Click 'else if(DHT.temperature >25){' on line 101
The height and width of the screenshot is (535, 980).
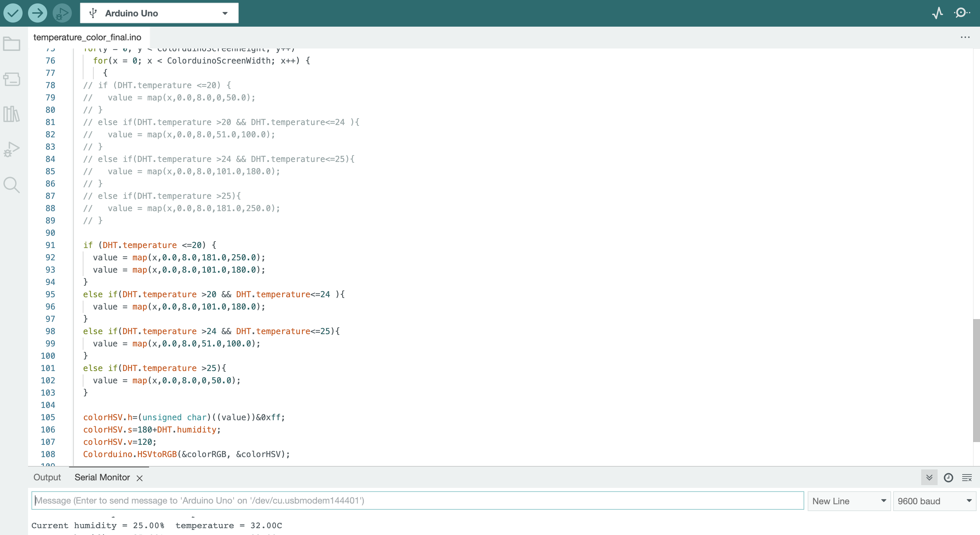click(155, 368)
